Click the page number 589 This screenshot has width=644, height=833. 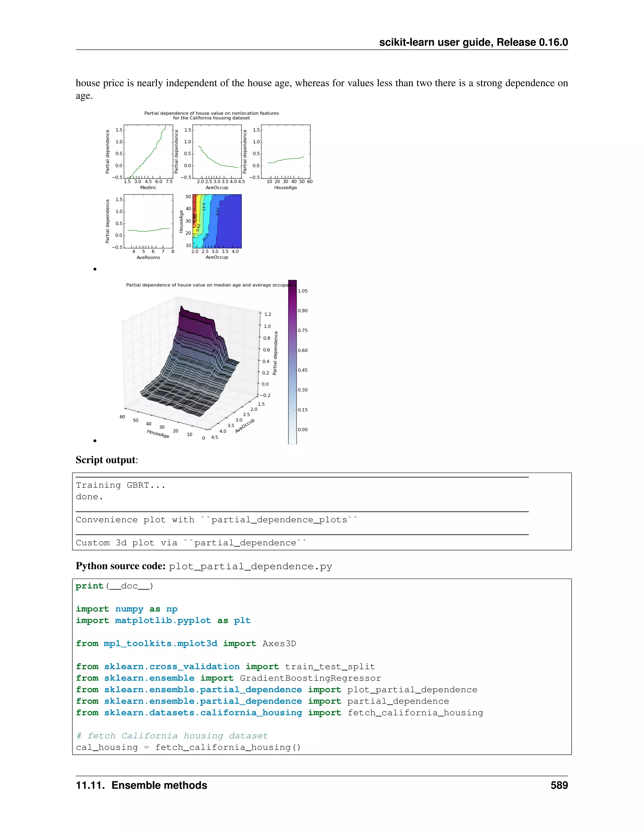click(559, 786)
